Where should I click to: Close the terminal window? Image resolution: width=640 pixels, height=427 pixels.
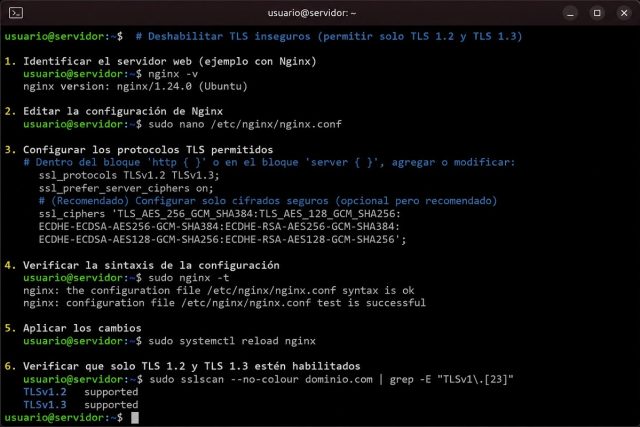[x=624, y=13]
